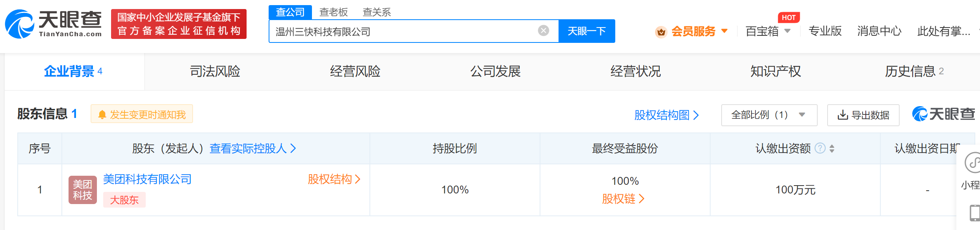Click the 天眼一下 search button
Viewport: 980px width, 230px height.
(587, 31)
